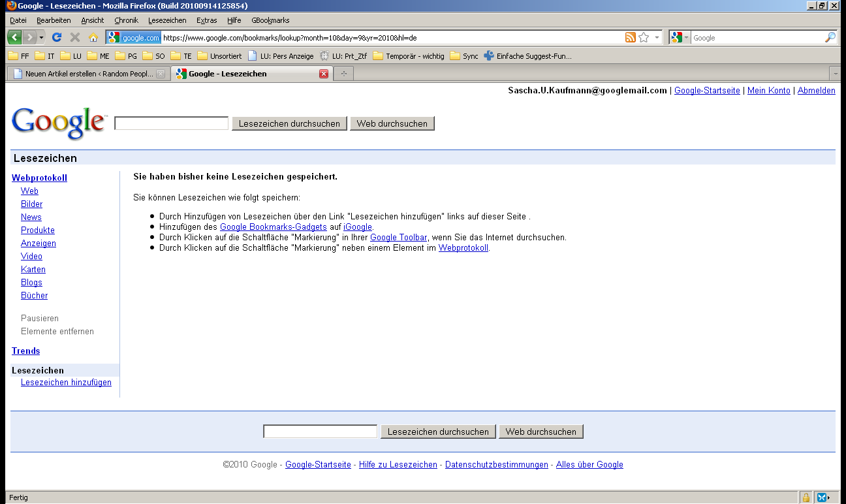Open the Bücher history link

[34, 295]
